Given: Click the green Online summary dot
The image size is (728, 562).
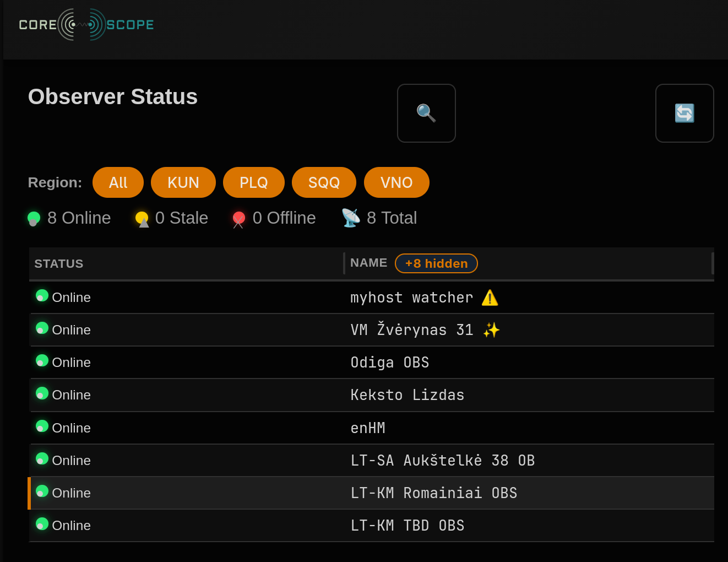Looking at the screenshot, I should click(34, 218).
